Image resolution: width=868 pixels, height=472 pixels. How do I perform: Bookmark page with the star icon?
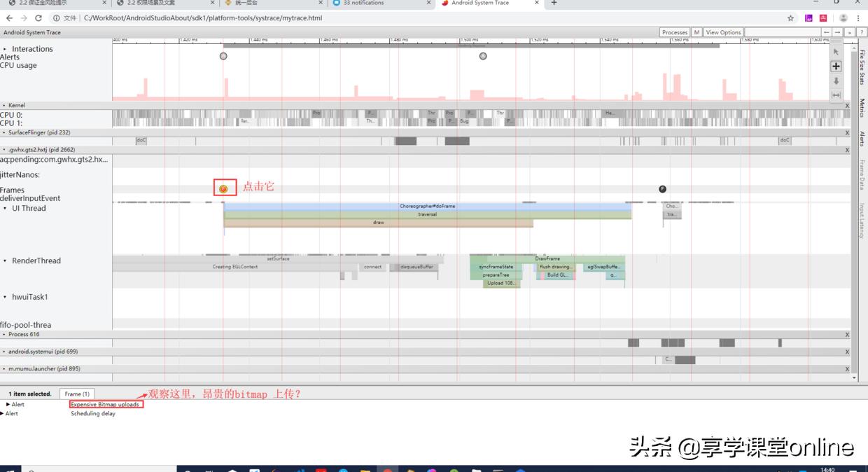tap(790, 18)
